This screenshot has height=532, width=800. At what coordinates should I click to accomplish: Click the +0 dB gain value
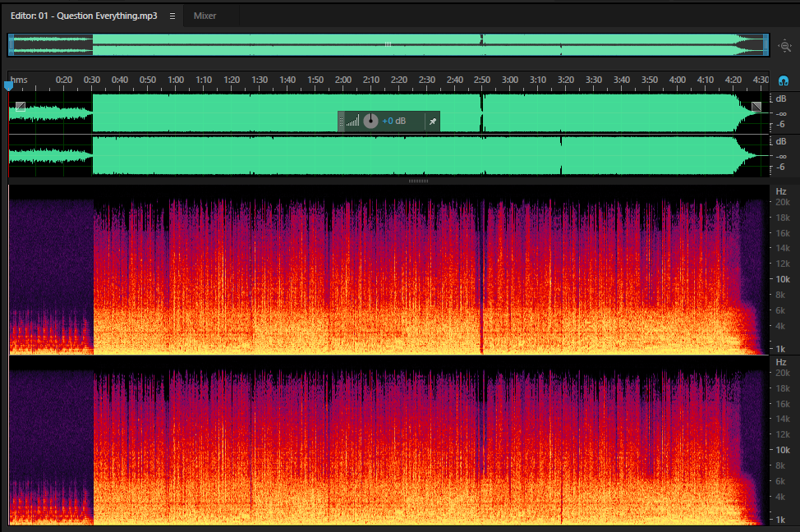(x=394, y=121)
